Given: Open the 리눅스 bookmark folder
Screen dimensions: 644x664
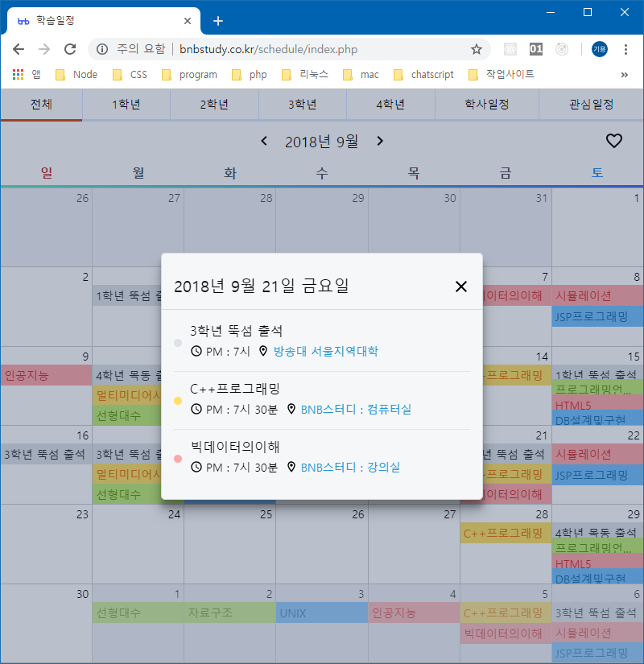Looking at the screenshot, I should pos(306,75).
